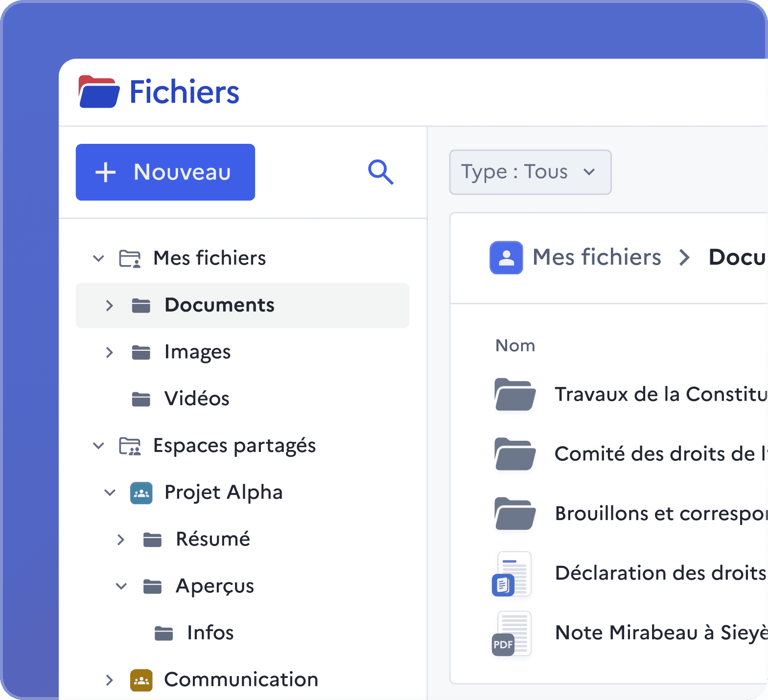Click the Déclaration des droits document icon
This screenshot has width=768, height=700.
point(512,573)
